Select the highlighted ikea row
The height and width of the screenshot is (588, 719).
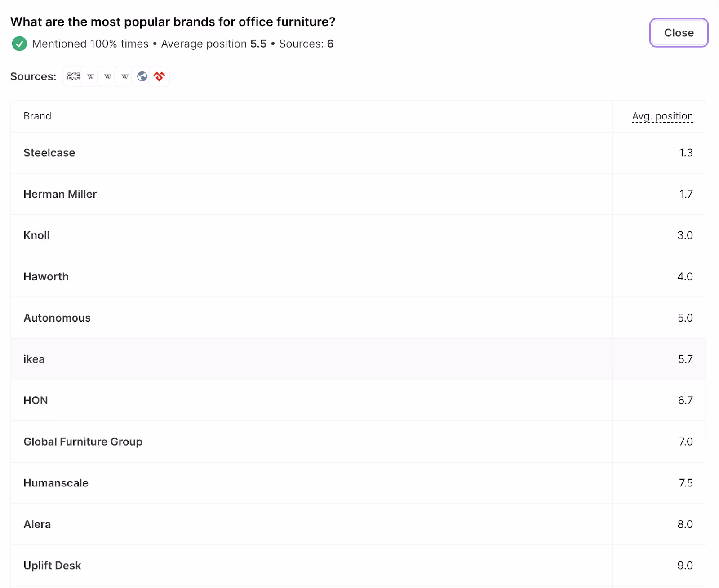click(358, 359)
